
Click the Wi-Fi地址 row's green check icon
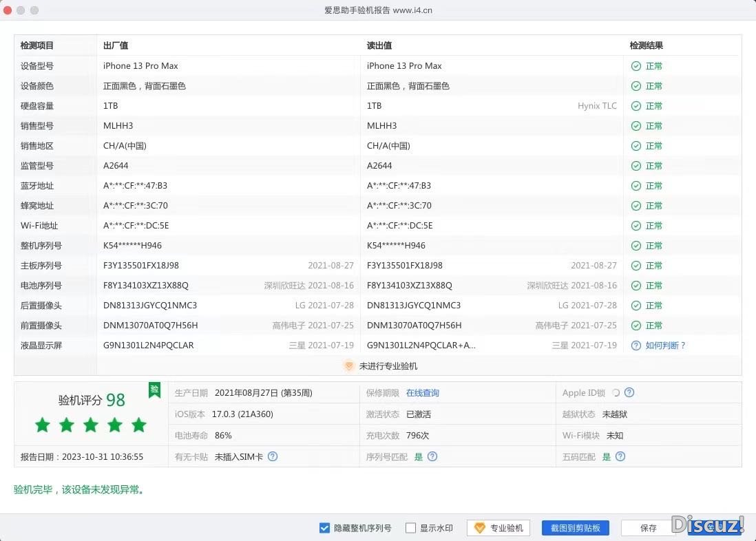pyautogui.click(x=636, y=226)
